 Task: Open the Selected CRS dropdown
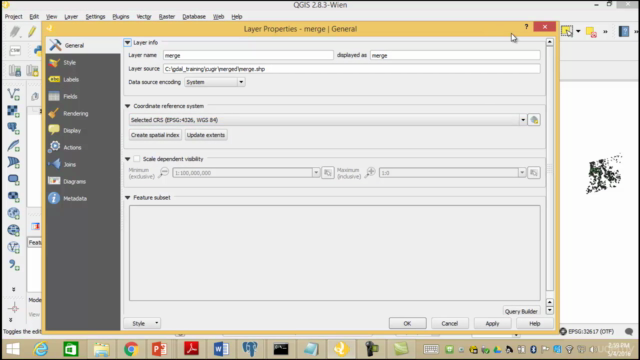328,120
